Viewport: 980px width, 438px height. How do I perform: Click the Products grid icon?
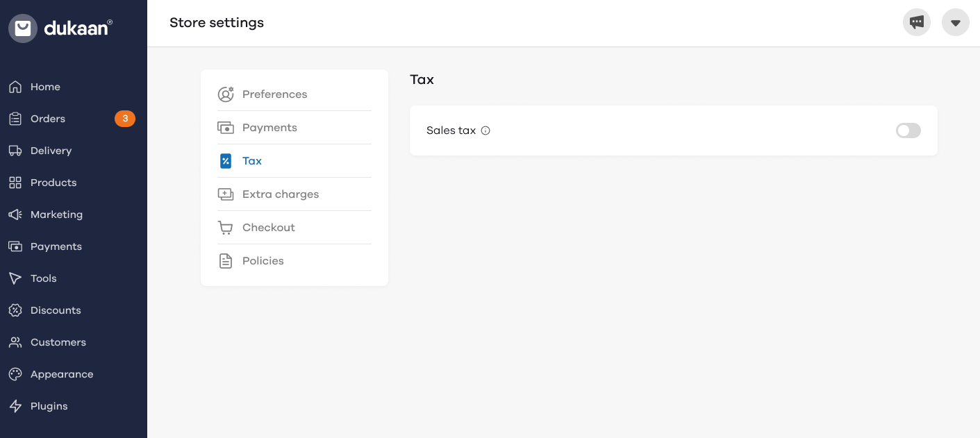click(15, 183)
